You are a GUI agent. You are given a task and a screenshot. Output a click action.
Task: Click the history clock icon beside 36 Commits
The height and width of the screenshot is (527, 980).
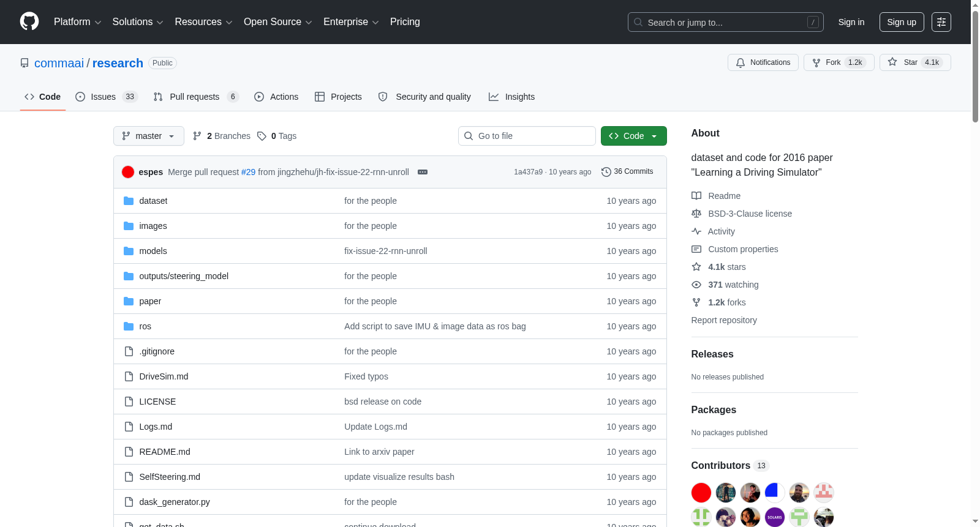click(x=606, y=172)
